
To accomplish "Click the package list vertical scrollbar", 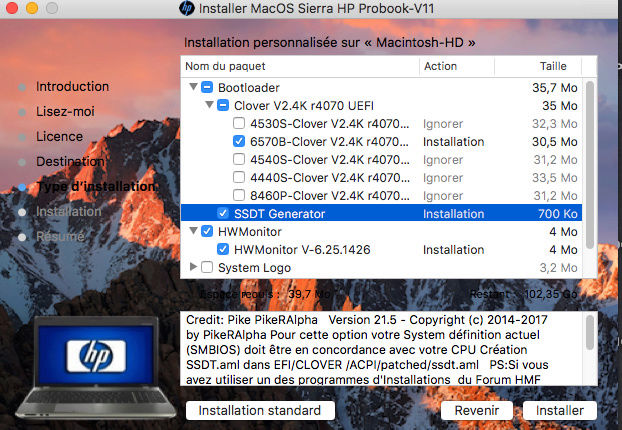I will click(x=590, y=165).
